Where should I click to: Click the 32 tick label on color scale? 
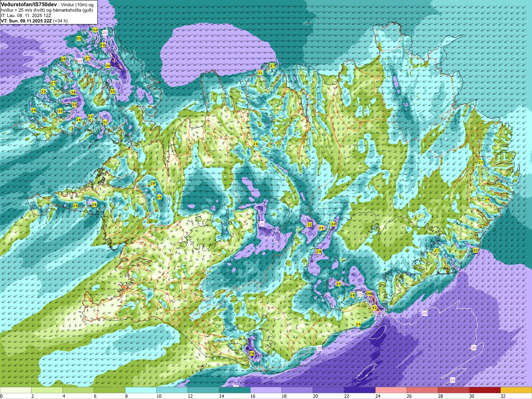click(503, 396)
